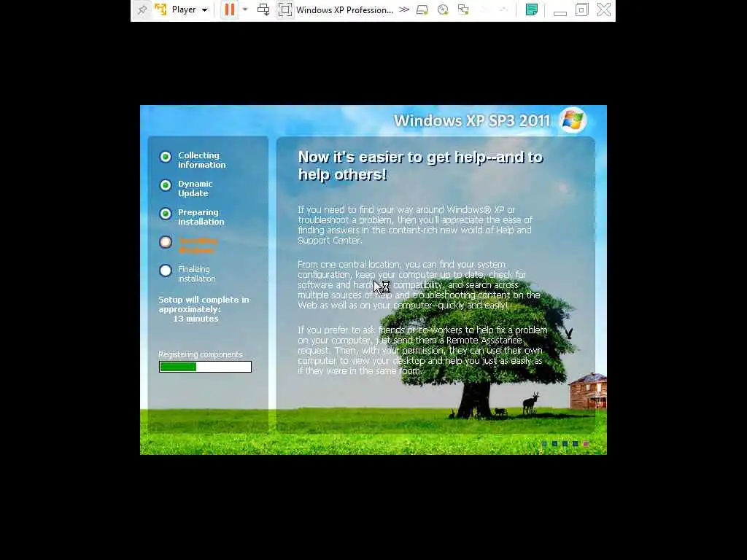747x560 pixels.
Task: Send Ctrl+Alt+Del to the virtual machine
Action: point(263,9)
